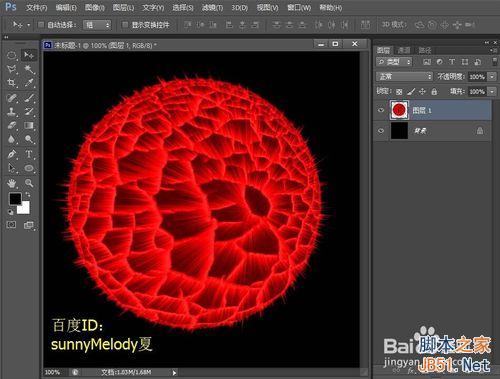The height and width of the screenshot is (379, 500).
Task: Set background white color swatch
Action: pos(25,209)
